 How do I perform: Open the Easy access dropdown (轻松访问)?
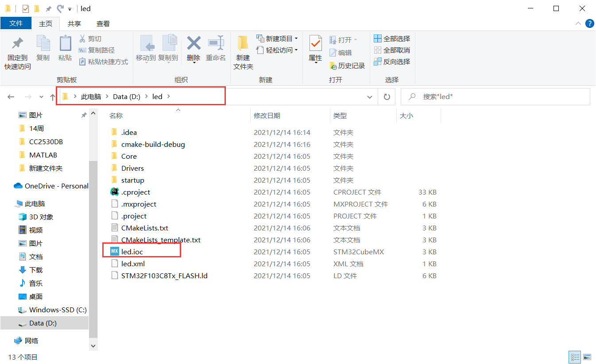click(277, 50)
